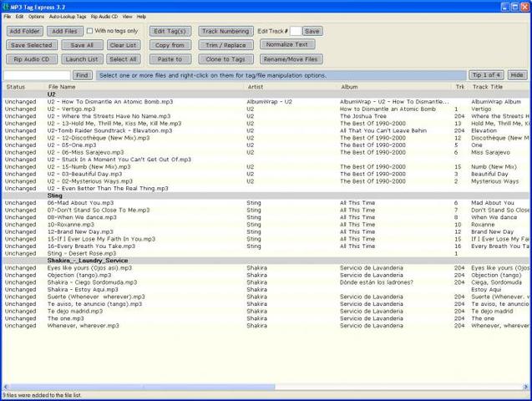Screen dimensions: 532x401
Task: Click the Save Selected button
Action: pyautogui.click(x=32, y=45)
